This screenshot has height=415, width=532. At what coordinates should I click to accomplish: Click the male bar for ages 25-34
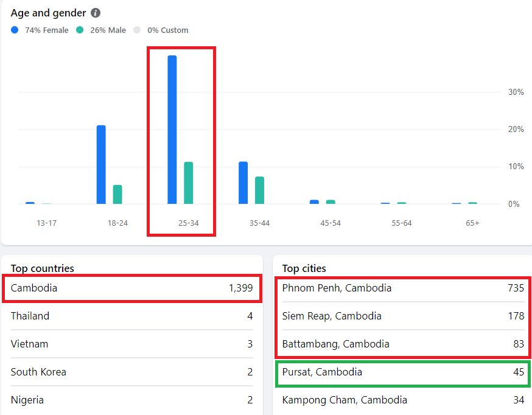tap(189, 183)
